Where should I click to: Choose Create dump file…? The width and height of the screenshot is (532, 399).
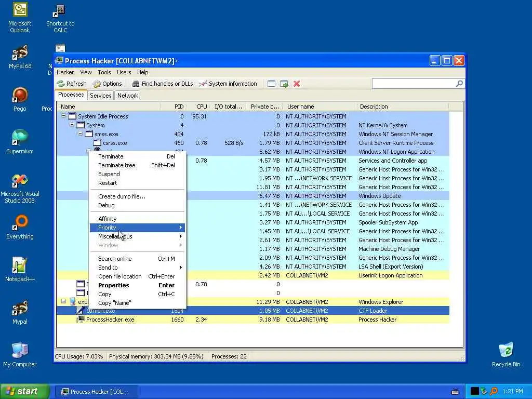(x=137, y=196)
